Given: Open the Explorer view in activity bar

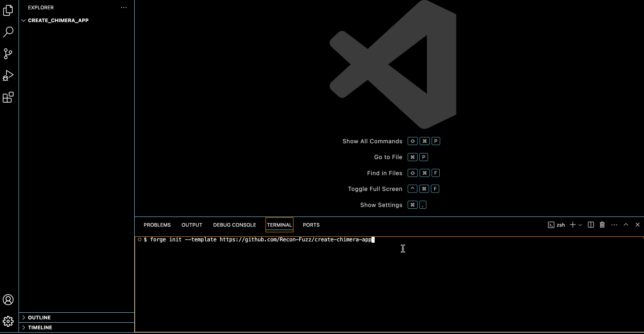Looking at the screenshot, I should tap(8, 10).
